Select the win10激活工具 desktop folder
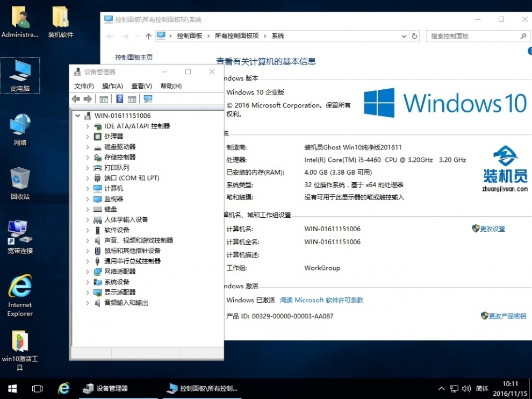 click(20, 351)
